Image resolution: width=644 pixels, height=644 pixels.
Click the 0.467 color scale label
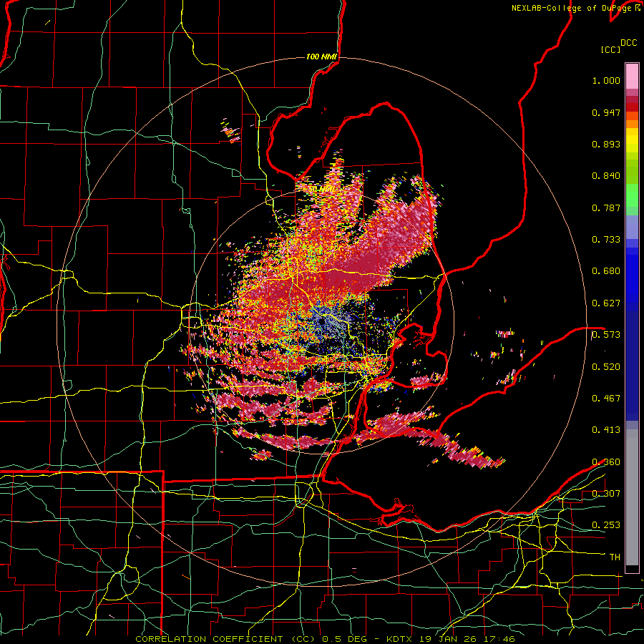point(606,398)
